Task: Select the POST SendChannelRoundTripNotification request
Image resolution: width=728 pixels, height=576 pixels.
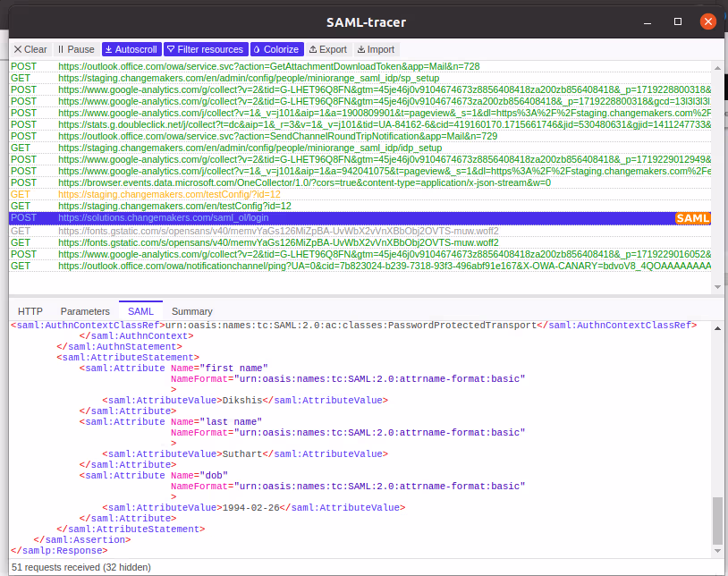Action: (360, 137)
